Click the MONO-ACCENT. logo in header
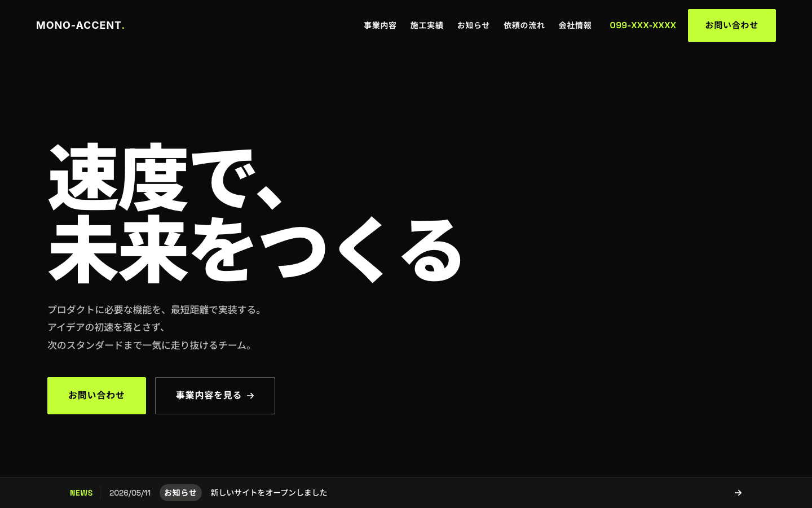 point(80,25)
